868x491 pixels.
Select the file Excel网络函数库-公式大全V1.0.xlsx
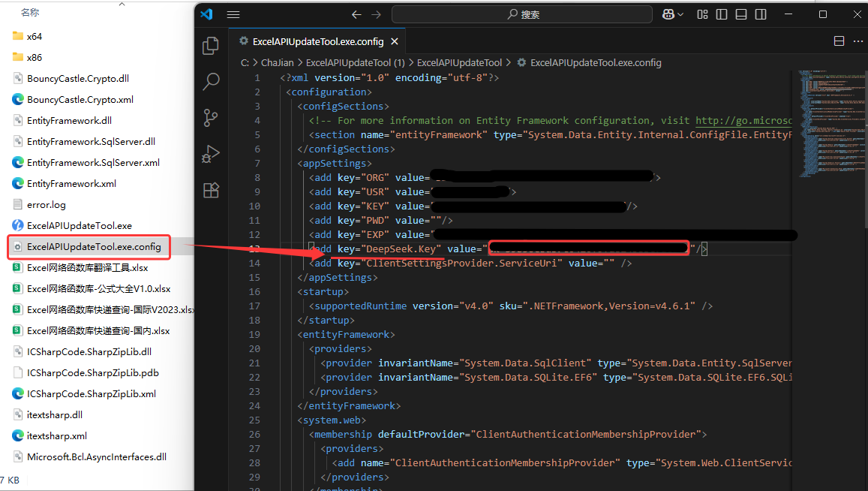pyautogui.click(x=98, y=289)
